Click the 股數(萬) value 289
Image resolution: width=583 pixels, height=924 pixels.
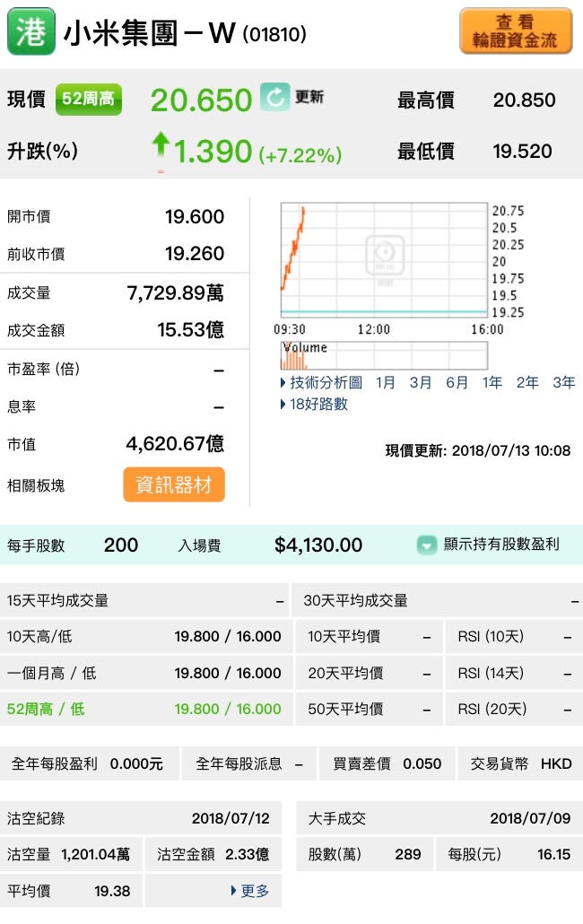[408, 854]
